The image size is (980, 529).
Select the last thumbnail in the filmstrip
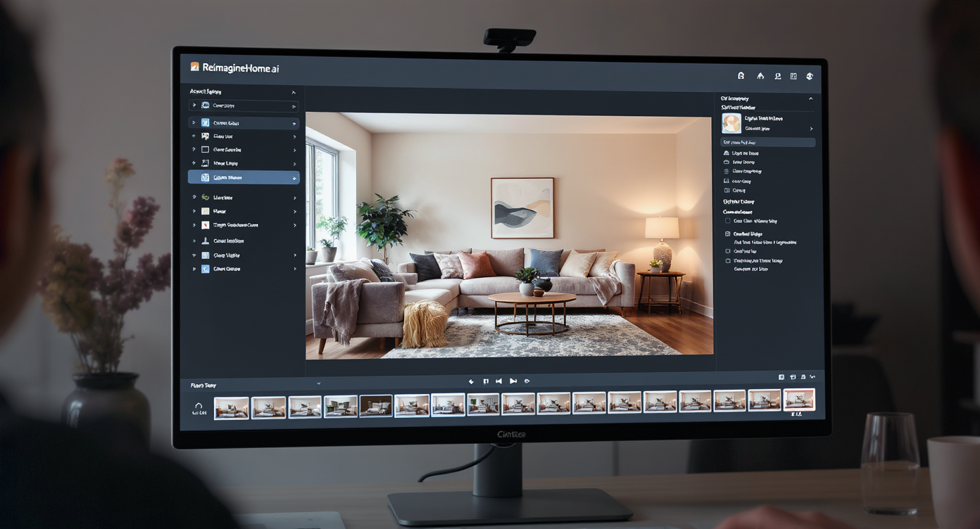pos(800,400)
